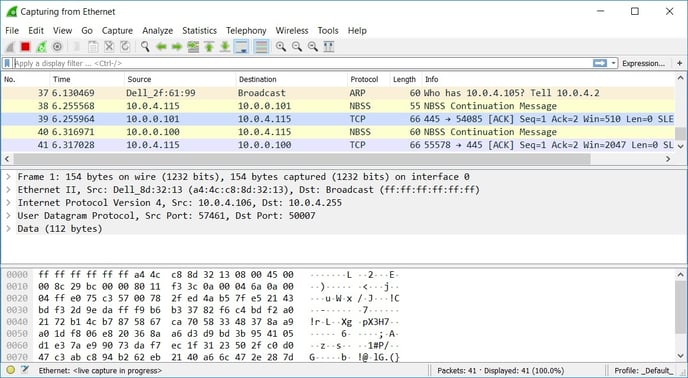688x378 pixels.
Task: Open the capture options gear icon
Action: pos(57,47)
